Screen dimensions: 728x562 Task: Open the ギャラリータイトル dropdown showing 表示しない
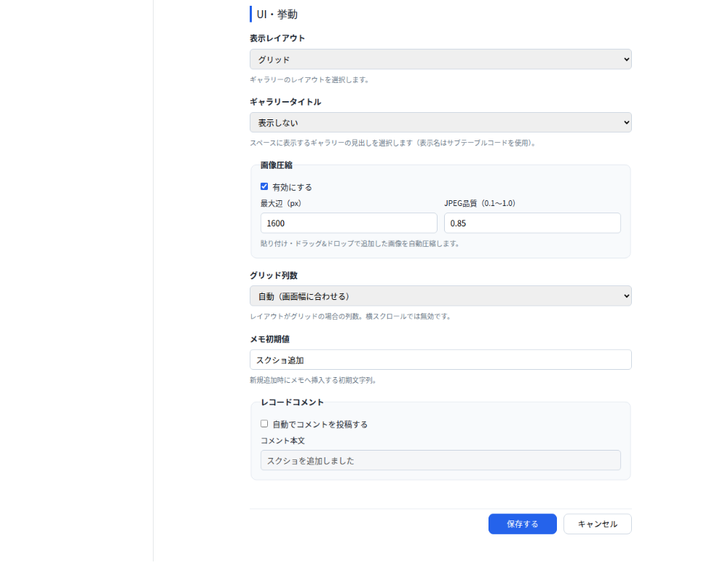pos(440,122)
